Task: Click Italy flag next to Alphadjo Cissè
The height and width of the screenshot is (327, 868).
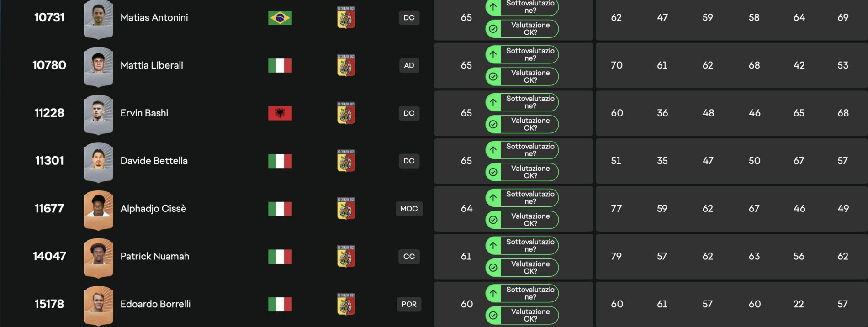Action: coord(280,209)
